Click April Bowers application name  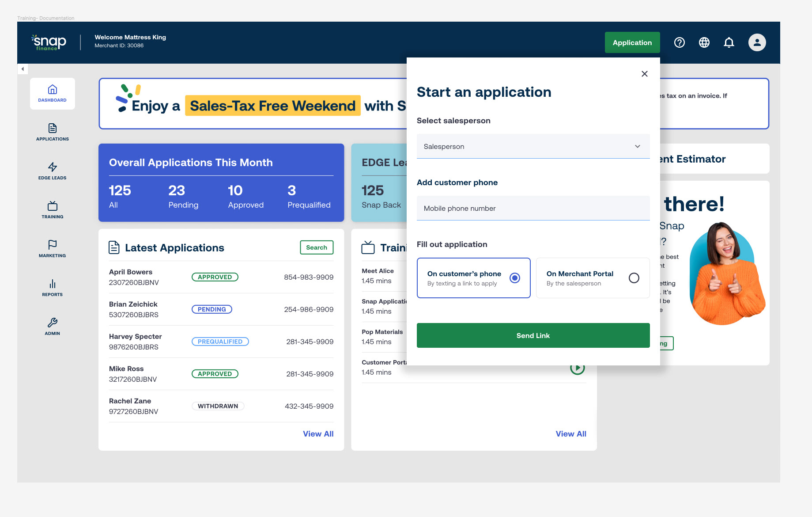pyautogui.click(x=131, y=272)
